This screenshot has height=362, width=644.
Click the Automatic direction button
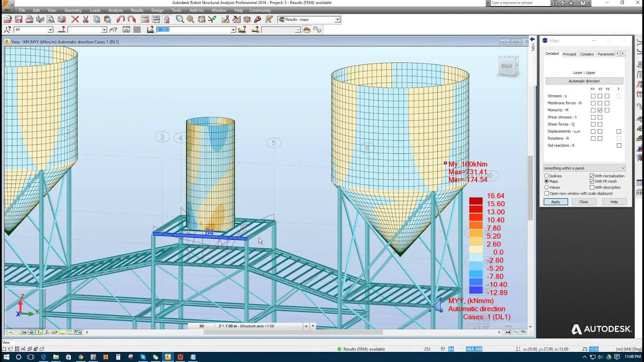tap(584, 80)
